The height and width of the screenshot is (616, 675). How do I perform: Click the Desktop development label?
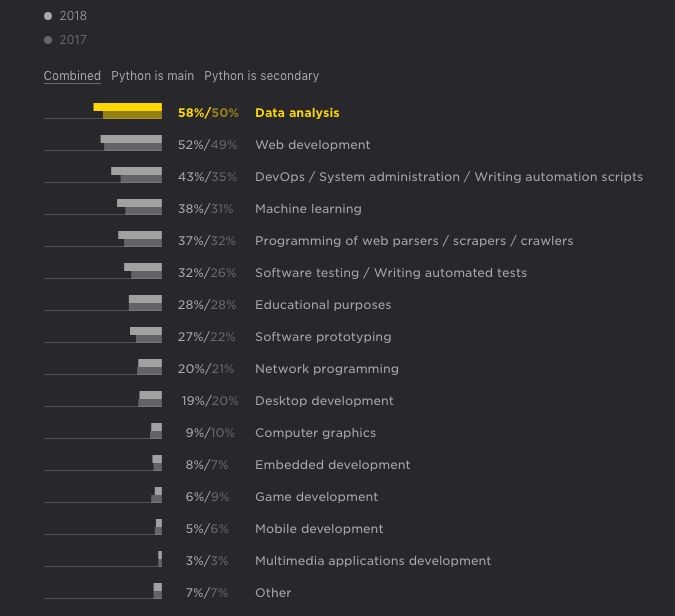click(x=324, y=401)
